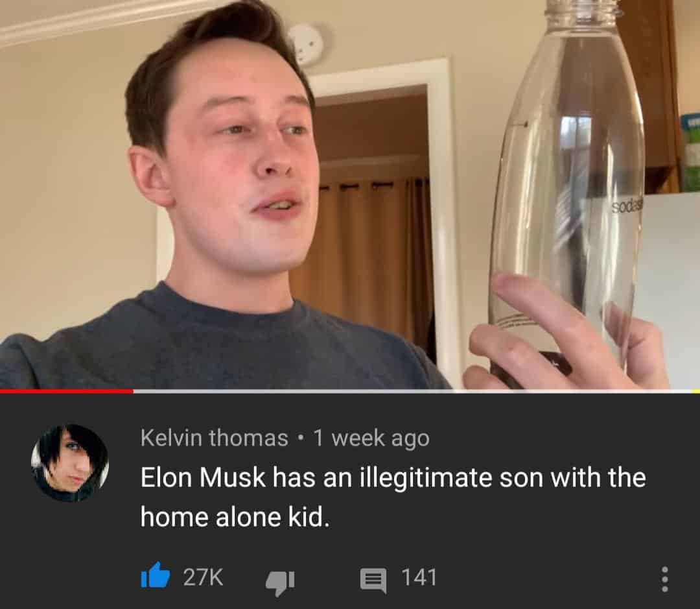Seek within the red played progress bar
700x609 pixels.
tap(67, 391)
